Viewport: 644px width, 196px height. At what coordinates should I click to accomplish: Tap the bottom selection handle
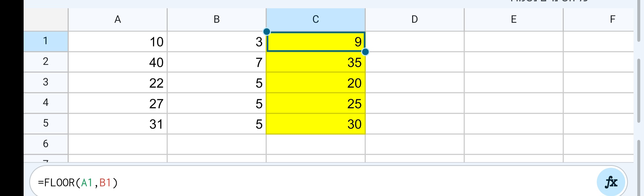(x=365, y=51)
